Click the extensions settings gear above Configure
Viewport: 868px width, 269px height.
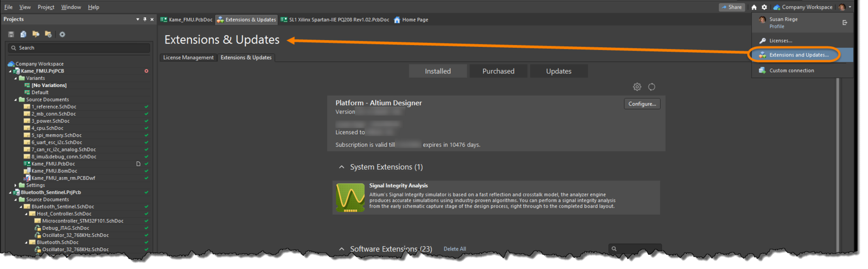pyautogui.click(x=637, y=87)
